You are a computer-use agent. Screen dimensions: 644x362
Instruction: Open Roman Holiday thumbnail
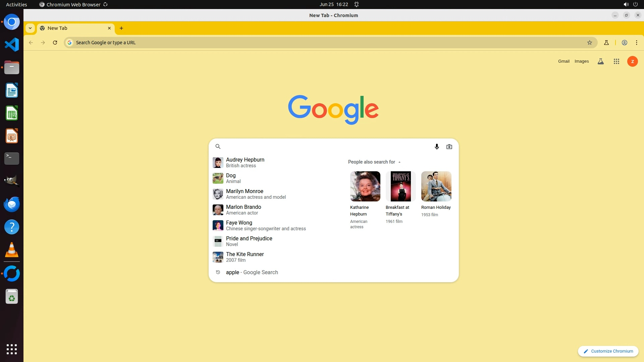tap(436, 186)
